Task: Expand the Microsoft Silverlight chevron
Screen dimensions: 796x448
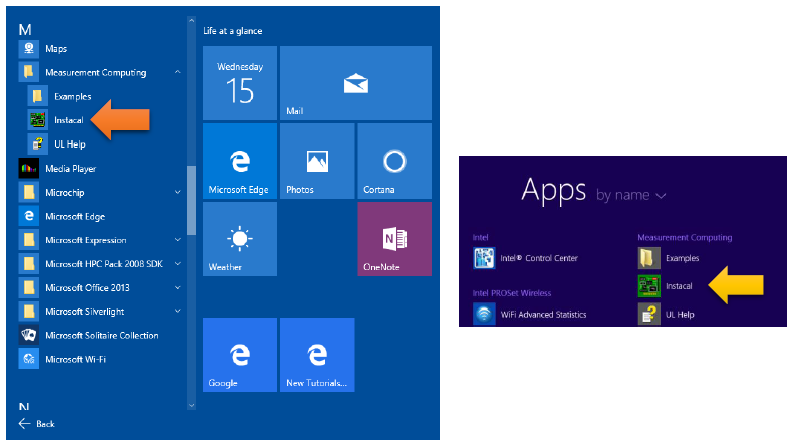Action: coord(178,311)
